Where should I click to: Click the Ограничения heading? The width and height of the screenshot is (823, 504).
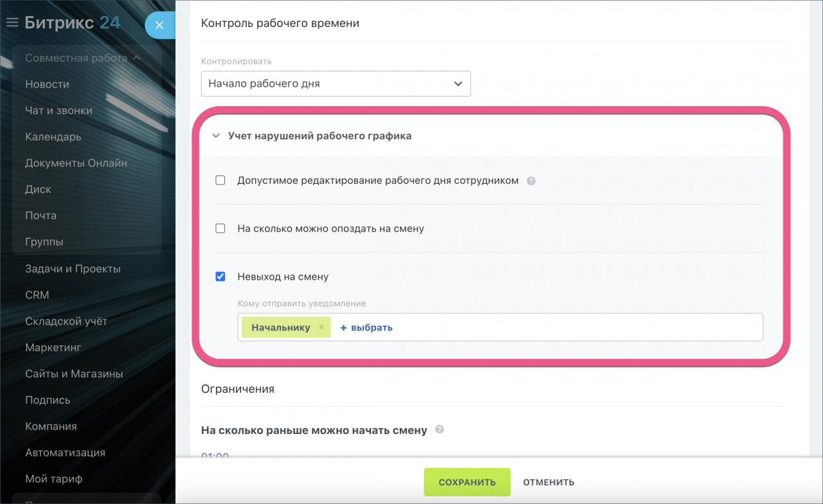238,389
